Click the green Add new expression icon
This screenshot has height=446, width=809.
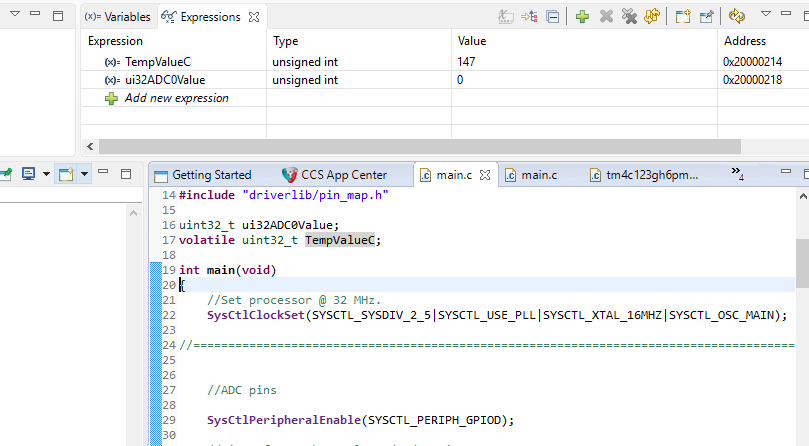click(582, 17)
